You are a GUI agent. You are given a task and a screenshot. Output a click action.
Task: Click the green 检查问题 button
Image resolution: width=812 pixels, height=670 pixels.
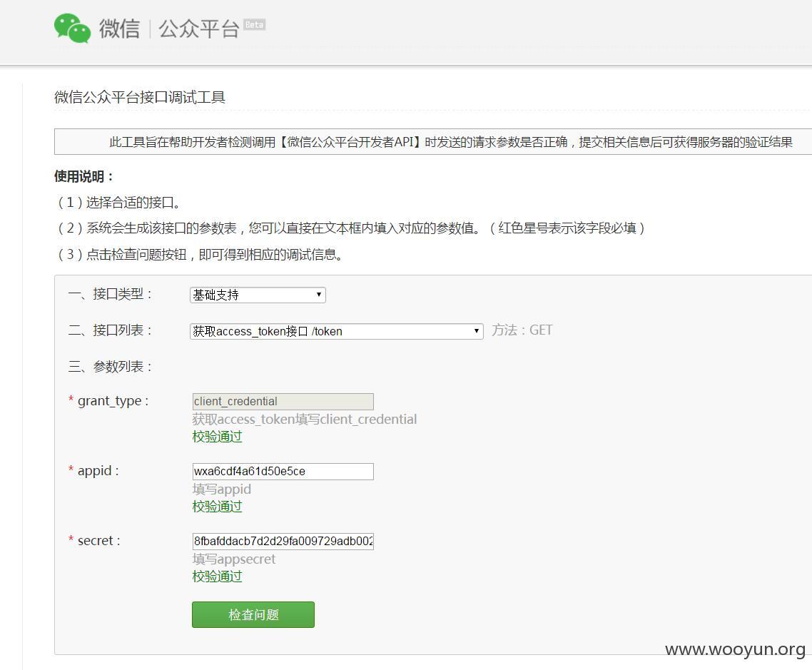[x=253, y=614]
